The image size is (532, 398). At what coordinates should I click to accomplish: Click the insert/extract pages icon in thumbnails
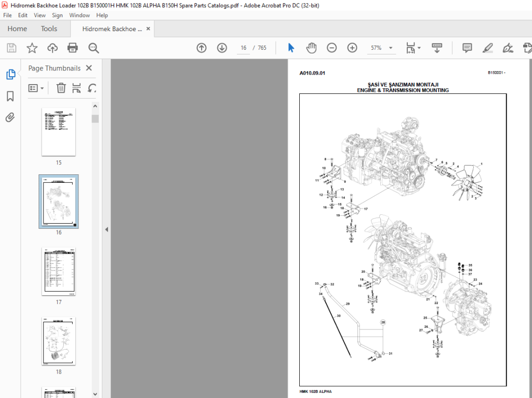pyautogui.click(x=76, y=88)
